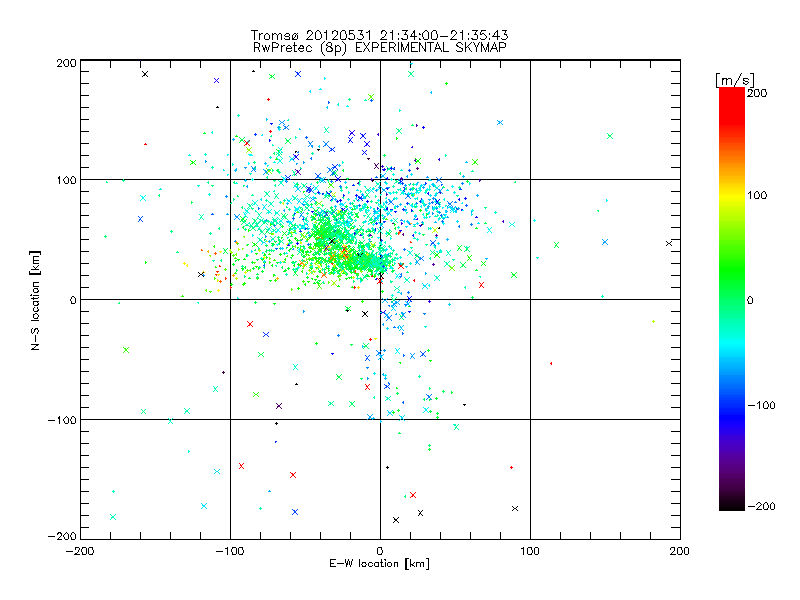Pick the blue band of the velocity color bar
This screenshot has width=800, height=600.
pos(732,416)
